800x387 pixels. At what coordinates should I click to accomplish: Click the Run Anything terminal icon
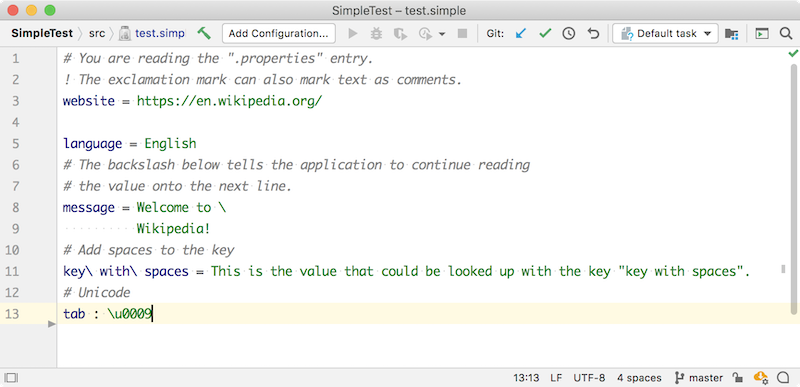762,34
